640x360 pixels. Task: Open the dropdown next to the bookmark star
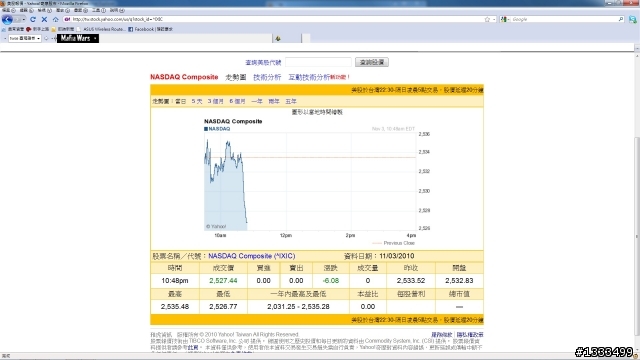point(494,19)
